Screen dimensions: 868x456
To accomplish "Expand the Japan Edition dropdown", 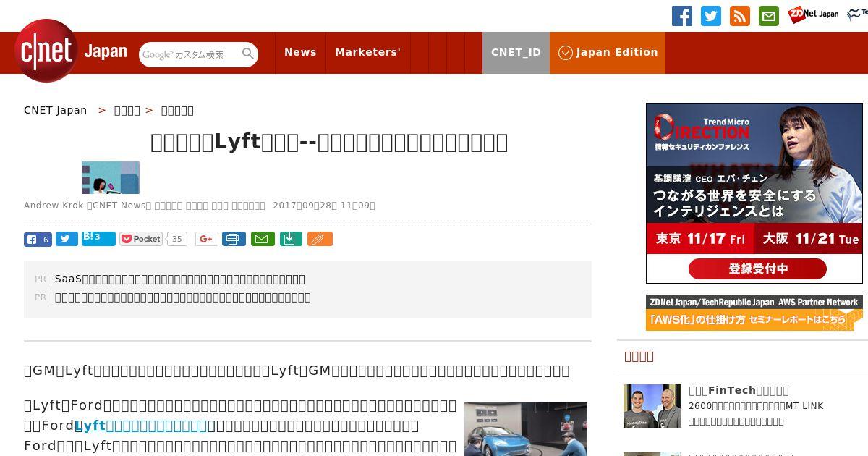I will 608,52.
